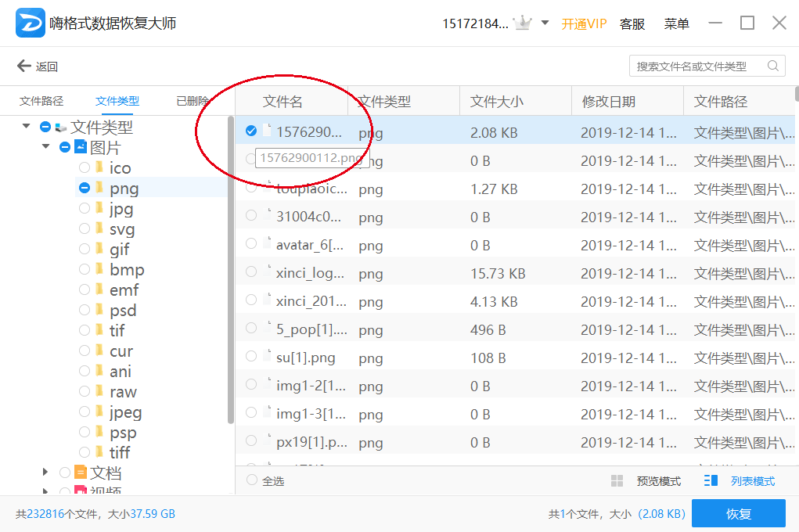Click the search magnifier icon
Image resolution: width=799 pixels, height=532 pixels.
[772, 66]
